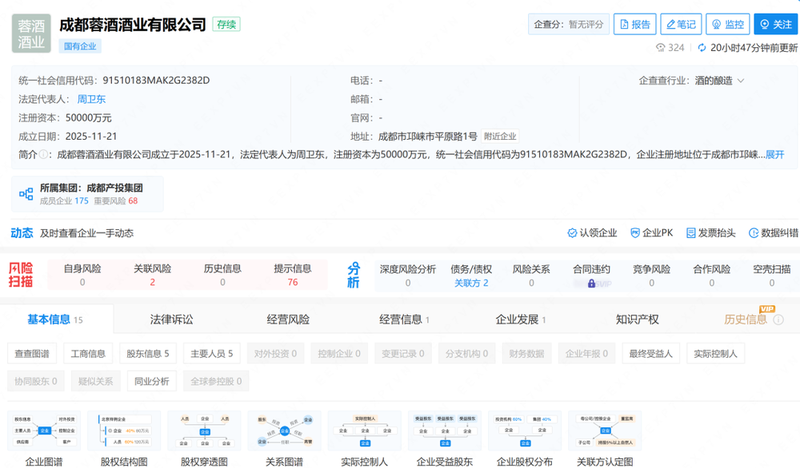Click the view count eye icon
Viewport: 800px width, 468px height.
[x=660, y=47]
